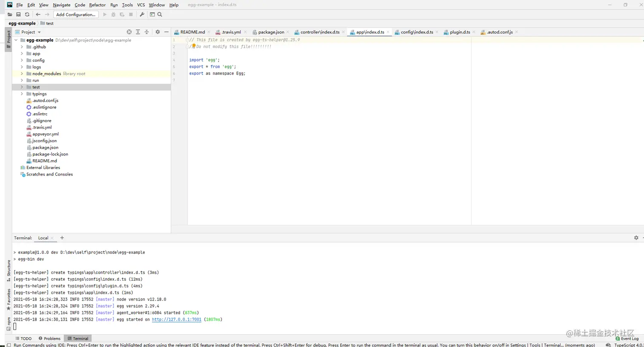Expand the config folder arrow
Image resolution: width=644 pixels, height=347 pixels.
coord(22,60)
